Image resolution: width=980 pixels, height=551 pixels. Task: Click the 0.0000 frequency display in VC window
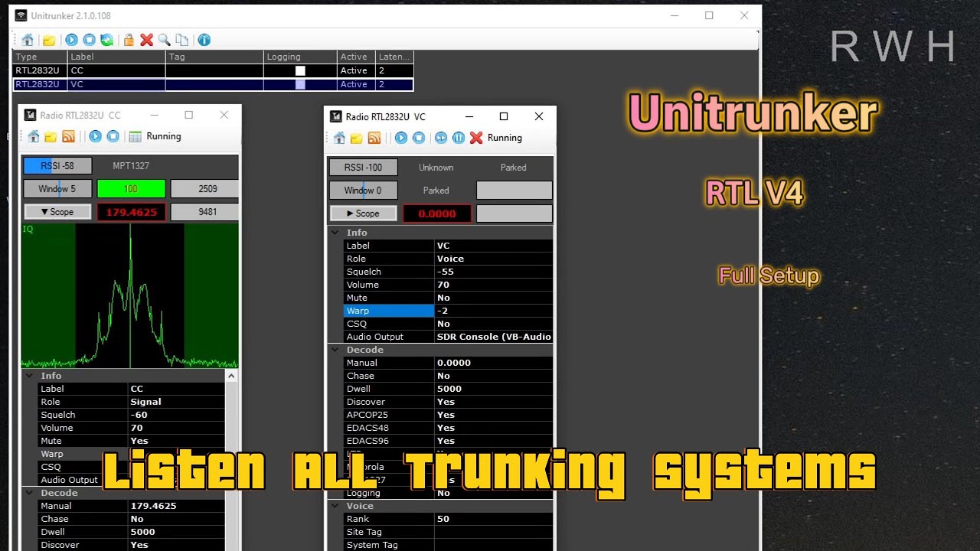(x=437, y=214)
